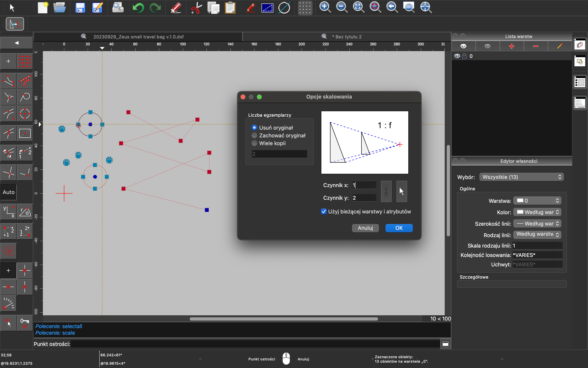Open Rodzaj linii dropdown

click(x=537, y=235)
